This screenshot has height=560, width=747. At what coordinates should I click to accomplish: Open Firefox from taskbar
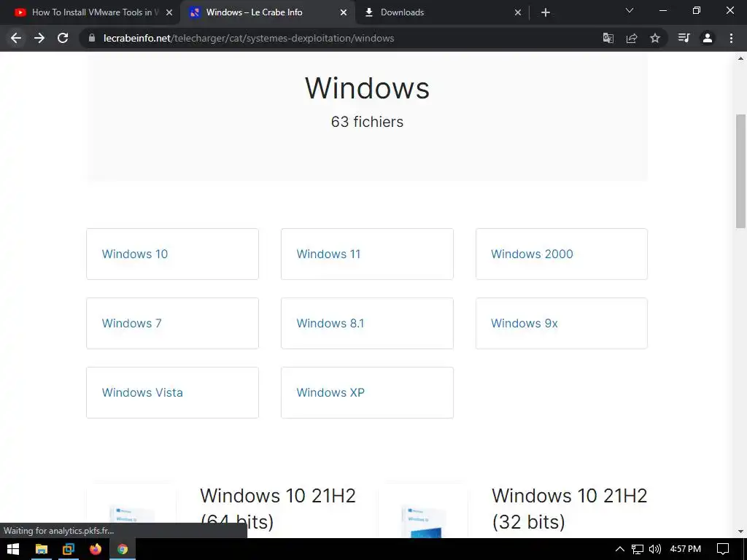tap(96, 549)
